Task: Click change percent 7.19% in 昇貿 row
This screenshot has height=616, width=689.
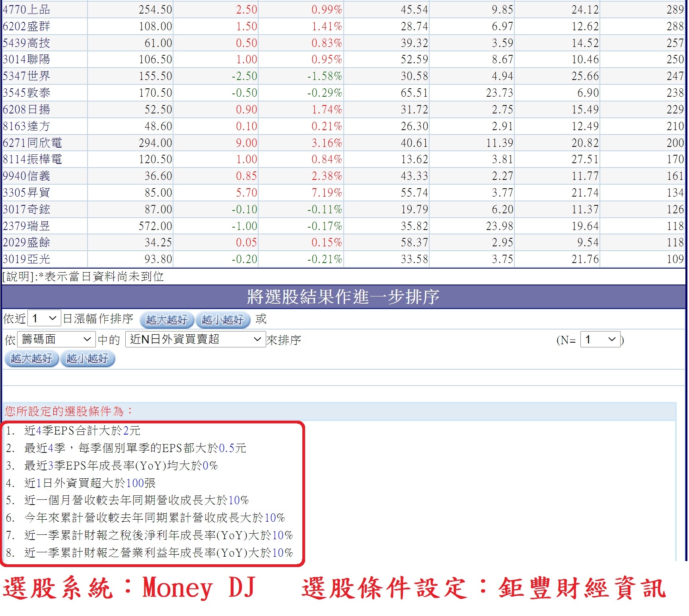Action: point(327,193)
